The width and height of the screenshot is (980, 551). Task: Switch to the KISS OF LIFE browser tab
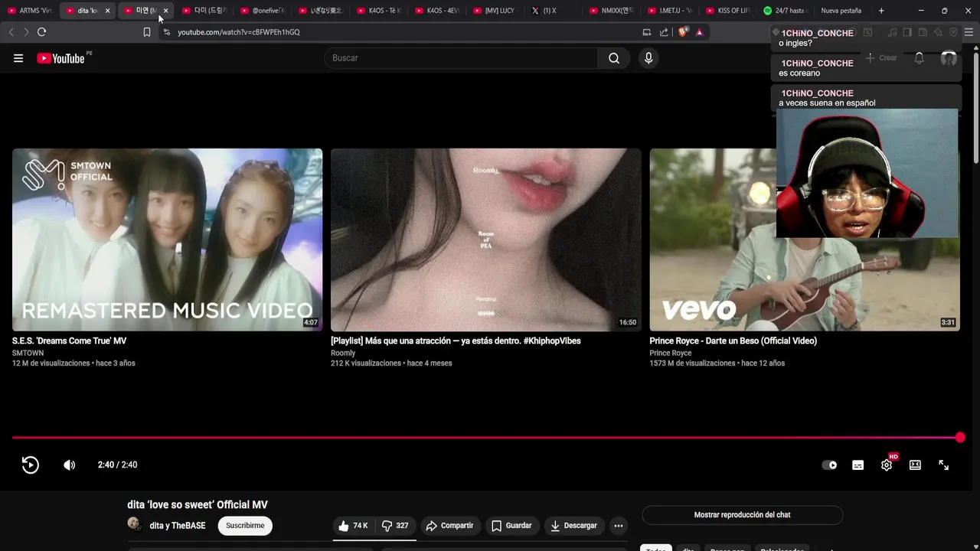(x=729, y=11)
